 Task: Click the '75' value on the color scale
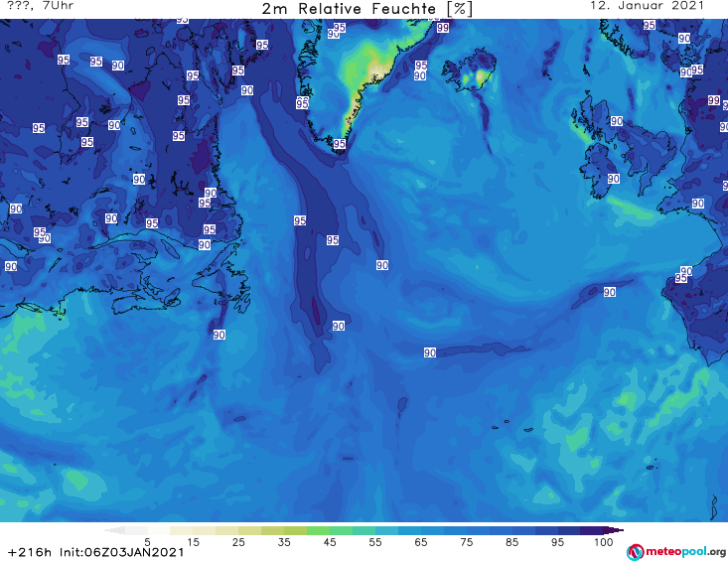(x=467, y=542)
